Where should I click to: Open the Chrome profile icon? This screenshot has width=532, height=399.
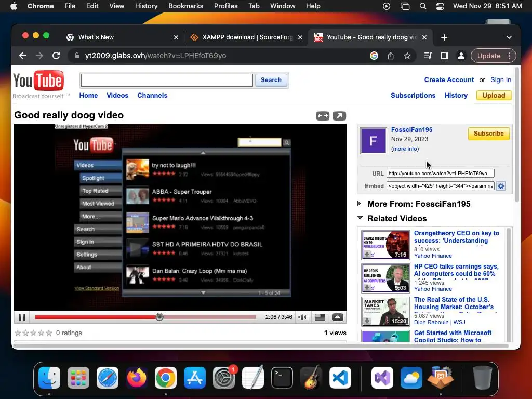[x=461, y=56]
